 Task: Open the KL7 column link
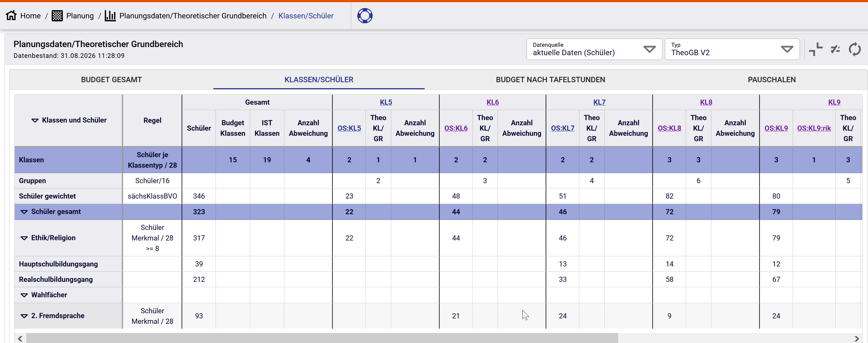[599, 102]
